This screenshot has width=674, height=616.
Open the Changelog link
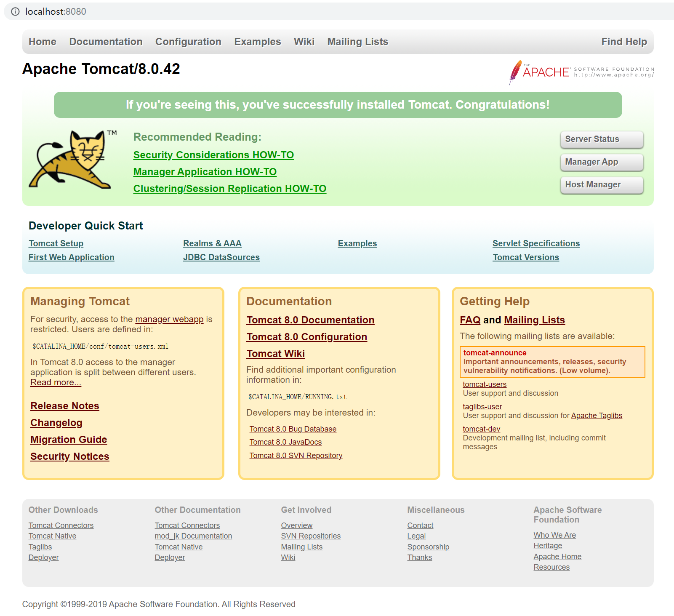pyautogui.click(x=56, y=423)
